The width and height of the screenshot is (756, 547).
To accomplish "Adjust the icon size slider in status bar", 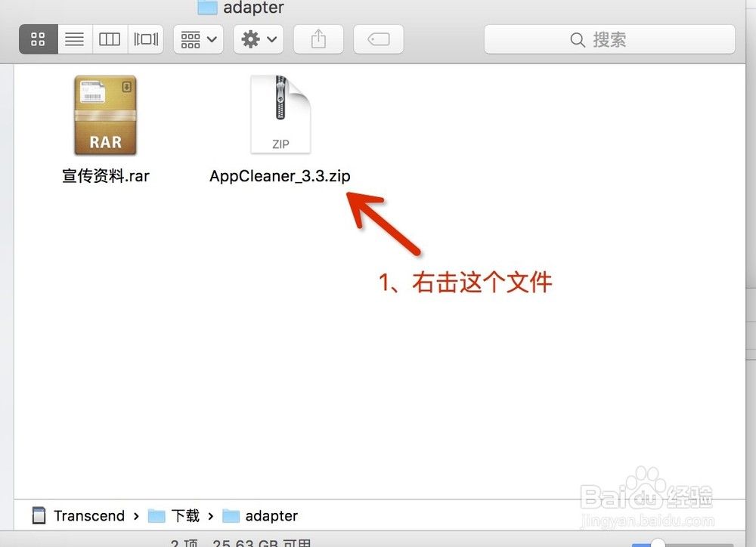I will 658,544.
